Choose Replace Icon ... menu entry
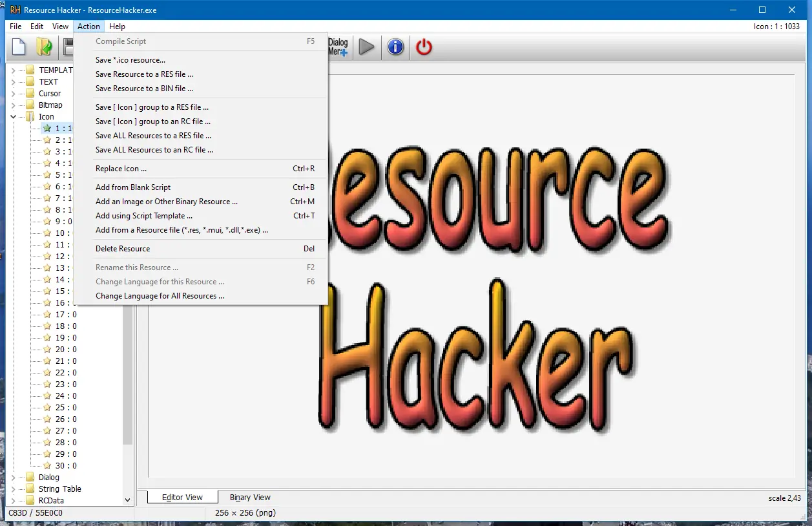The width and height of the screenshot is (812, 526). [201, 169]
